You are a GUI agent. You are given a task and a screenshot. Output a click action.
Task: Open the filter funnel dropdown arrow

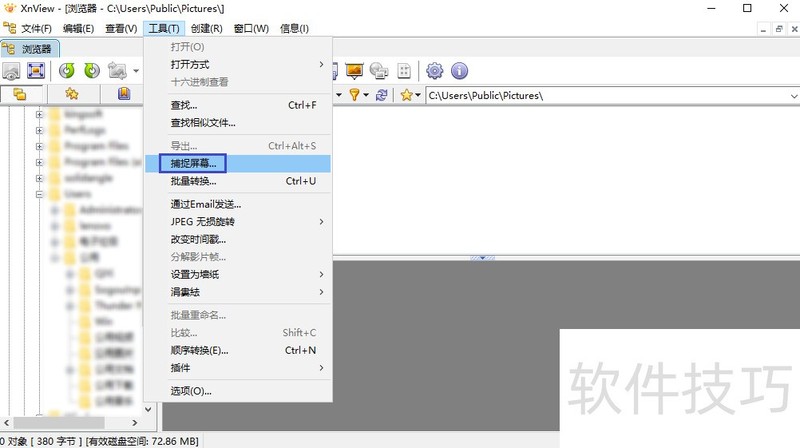click(366, 94)
